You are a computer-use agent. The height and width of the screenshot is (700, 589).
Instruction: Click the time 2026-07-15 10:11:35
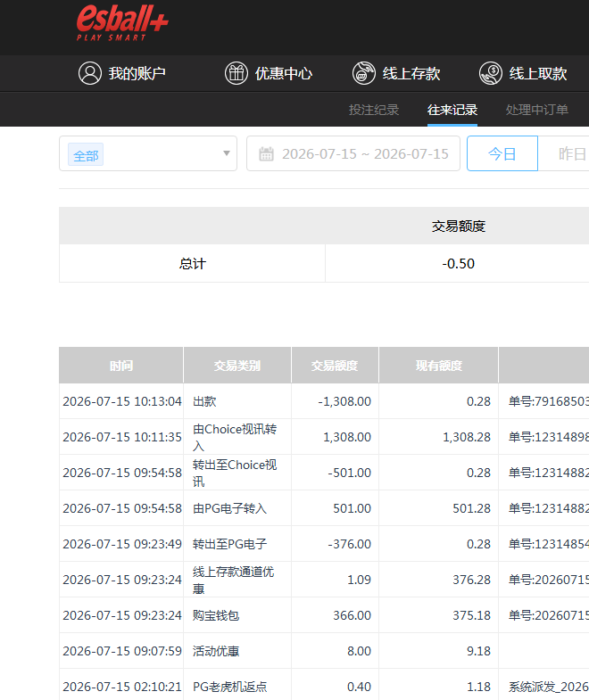tap(122, 437)
